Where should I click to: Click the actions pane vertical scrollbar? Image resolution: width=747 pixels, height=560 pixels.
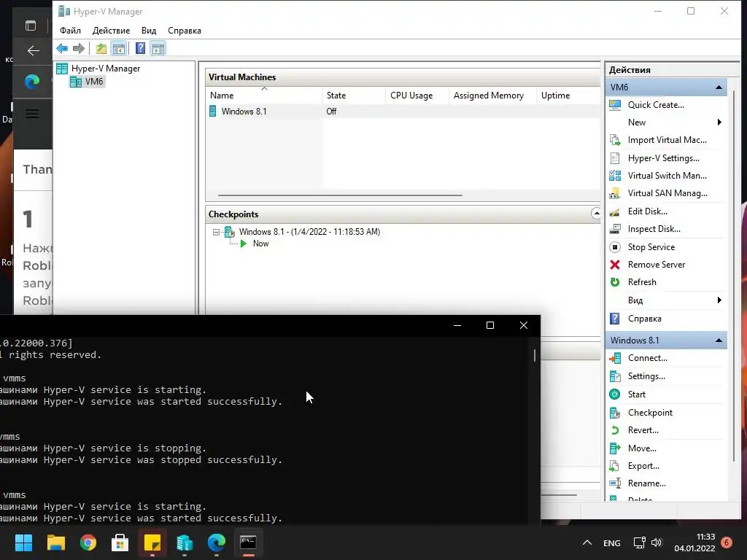pos(734,276)
